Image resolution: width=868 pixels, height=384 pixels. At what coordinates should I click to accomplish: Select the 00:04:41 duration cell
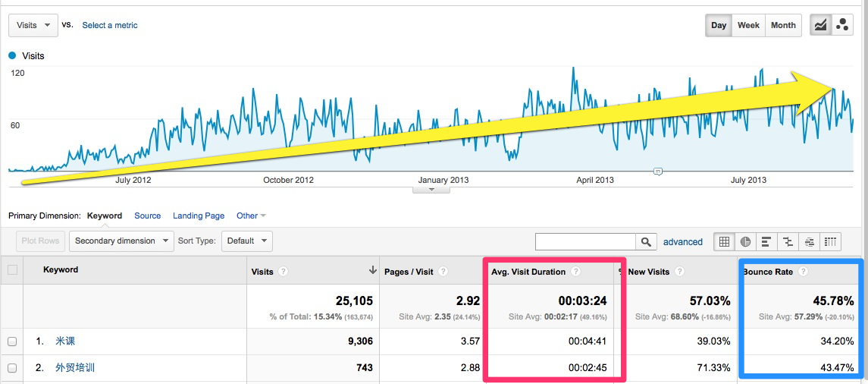click(588, 342)
